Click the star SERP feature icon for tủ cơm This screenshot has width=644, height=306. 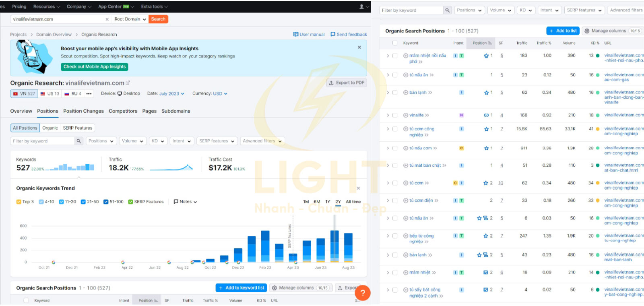(x=486, y=183)
